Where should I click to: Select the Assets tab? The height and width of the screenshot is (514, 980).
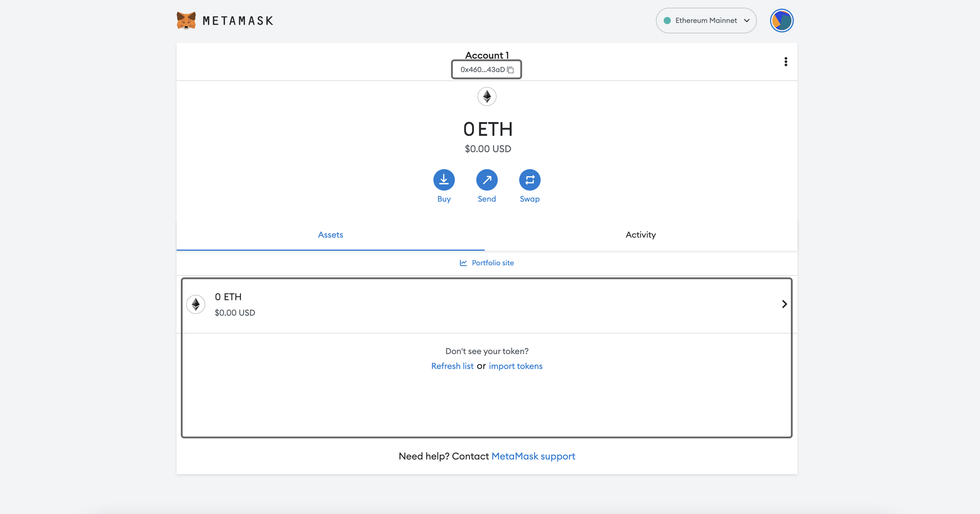click(x=330, y=235)
